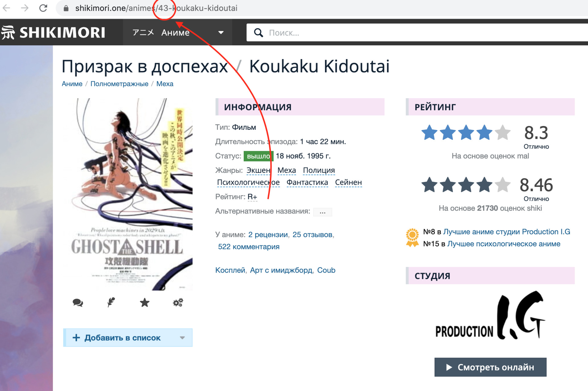Select the Психологическое genre tag
This screenshot has width=588, height=391.
coord(248,182)
